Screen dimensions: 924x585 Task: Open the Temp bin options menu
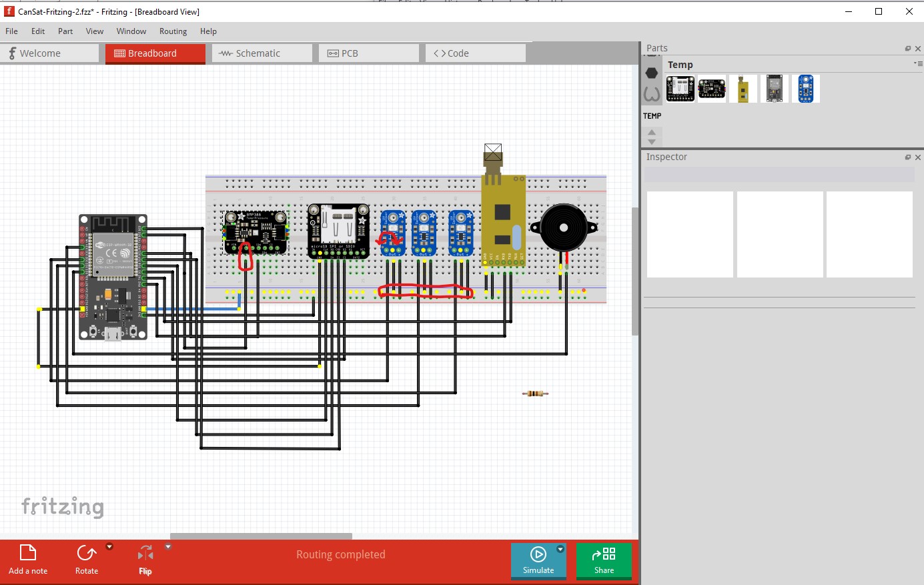click(x=916, y=63)
